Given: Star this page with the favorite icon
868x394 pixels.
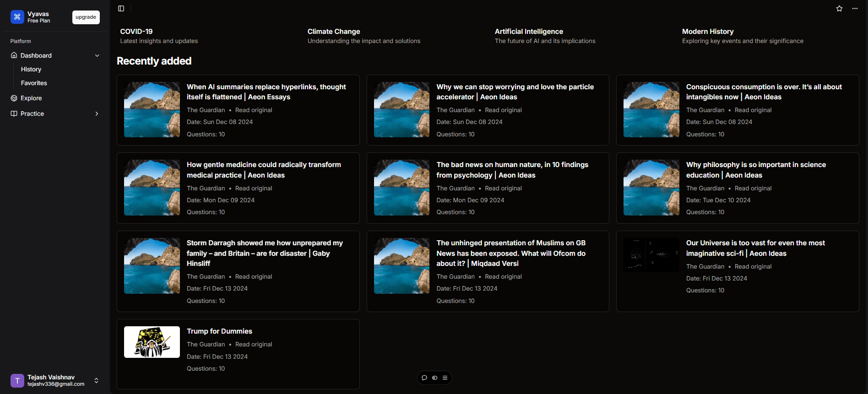Looking at the screenshot, I should pos(839,8).
